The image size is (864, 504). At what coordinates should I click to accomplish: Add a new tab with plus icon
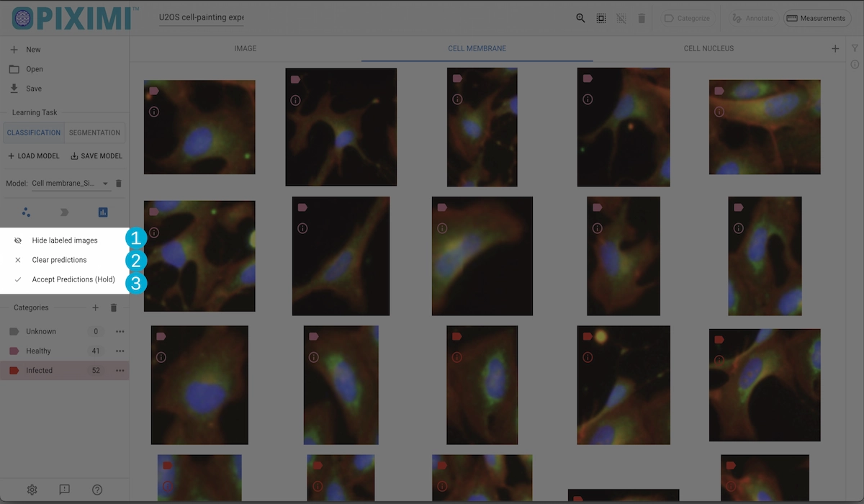click(835, 48)
